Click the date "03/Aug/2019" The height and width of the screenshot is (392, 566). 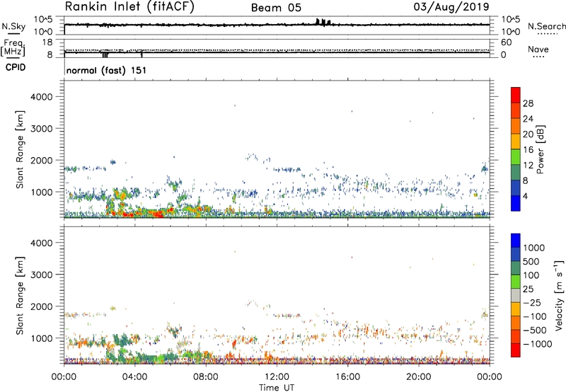point(451,7)
